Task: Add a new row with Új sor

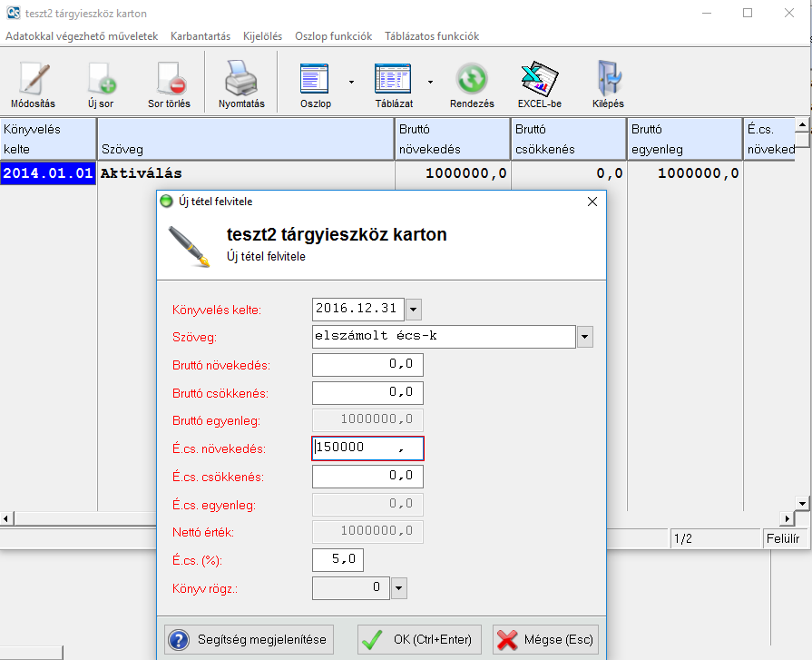Action: [100, 83]
